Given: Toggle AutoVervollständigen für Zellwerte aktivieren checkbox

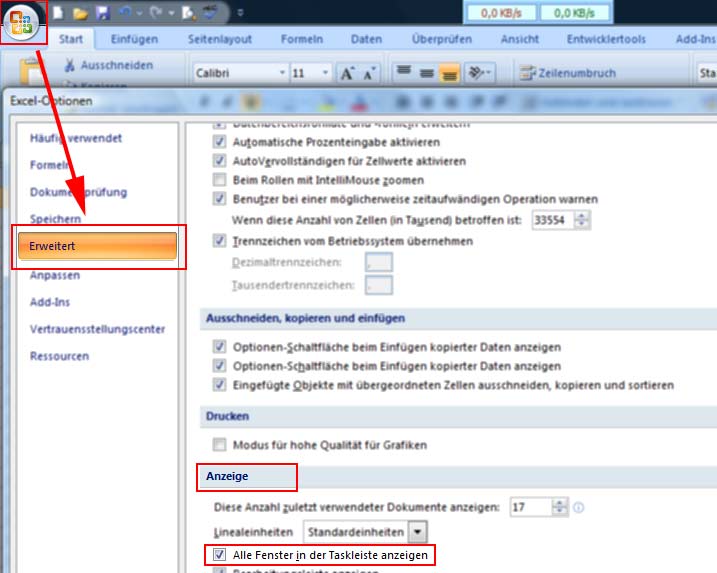Looking at the screenshot, I should click(x=219, y=161).
